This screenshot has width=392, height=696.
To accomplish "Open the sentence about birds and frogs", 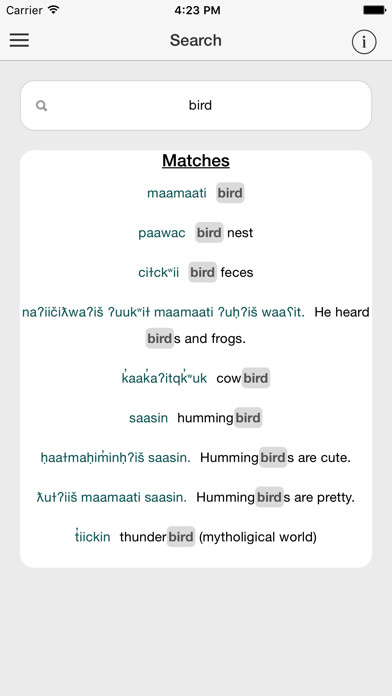I will (x=196, y=325).
